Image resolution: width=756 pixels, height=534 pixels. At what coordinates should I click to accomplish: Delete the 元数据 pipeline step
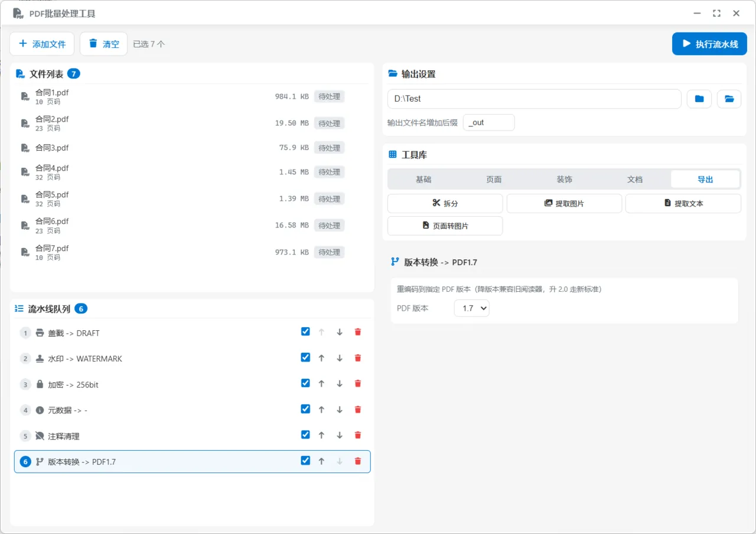point(357,409)
